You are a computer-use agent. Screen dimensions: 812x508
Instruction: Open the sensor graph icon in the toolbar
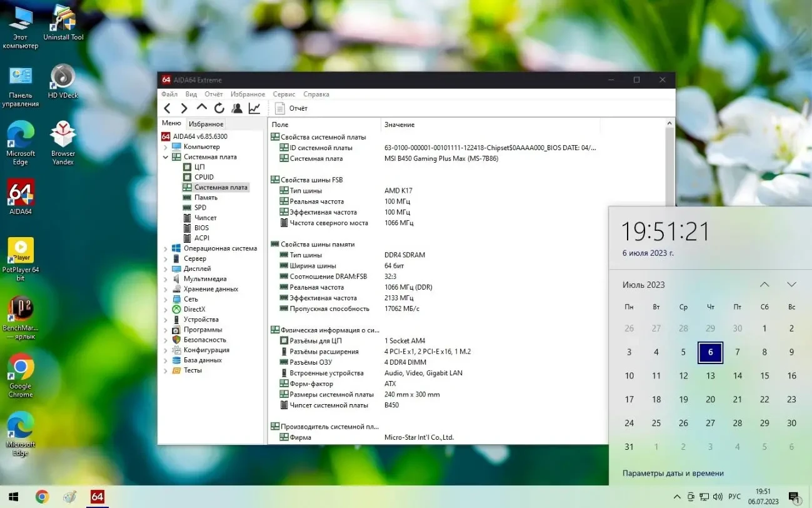(254, 108)
